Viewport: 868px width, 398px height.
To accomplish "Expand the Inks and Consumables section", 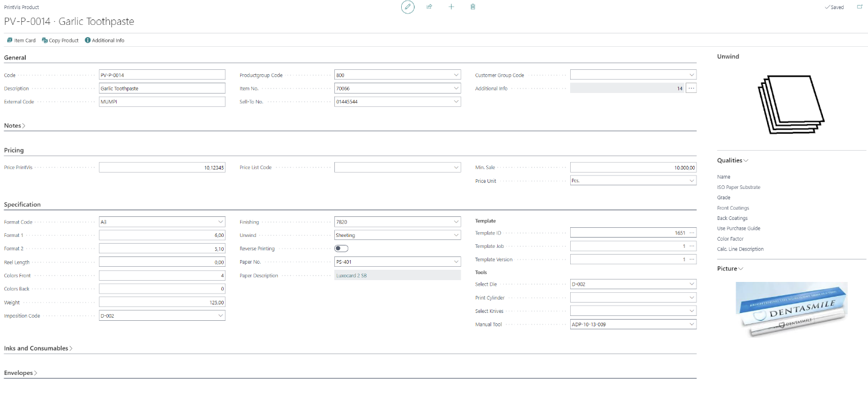I will [38, 349].
